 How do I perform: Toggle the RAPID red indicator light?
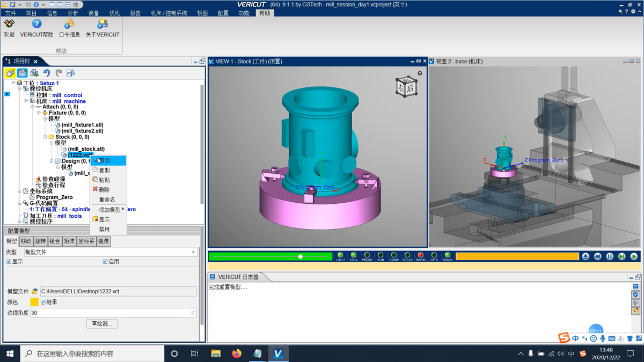[421, 256]
